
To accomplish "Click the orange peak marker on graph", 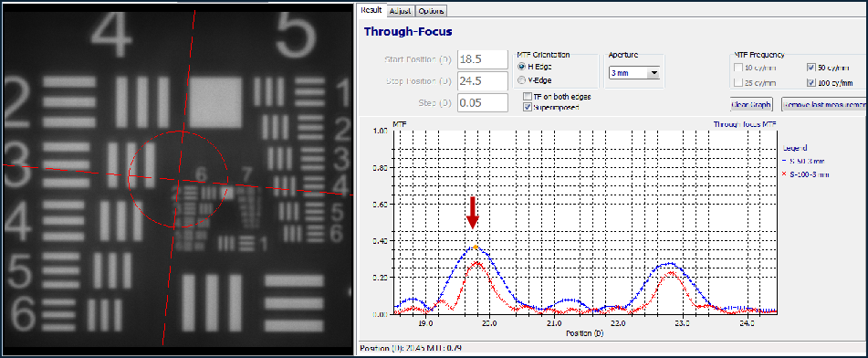I will point(475,247).
